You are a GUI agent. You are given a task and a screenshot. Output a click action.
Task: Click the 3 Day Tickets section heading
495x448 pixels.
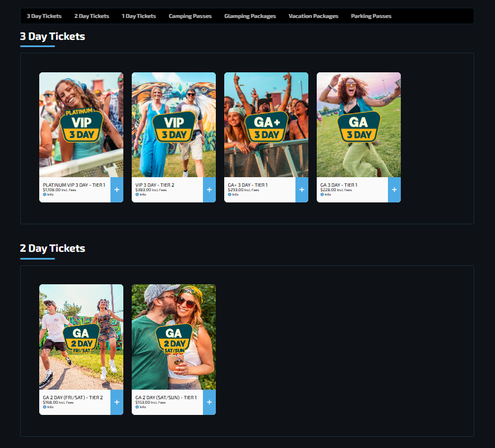click(x=53, y=36)
